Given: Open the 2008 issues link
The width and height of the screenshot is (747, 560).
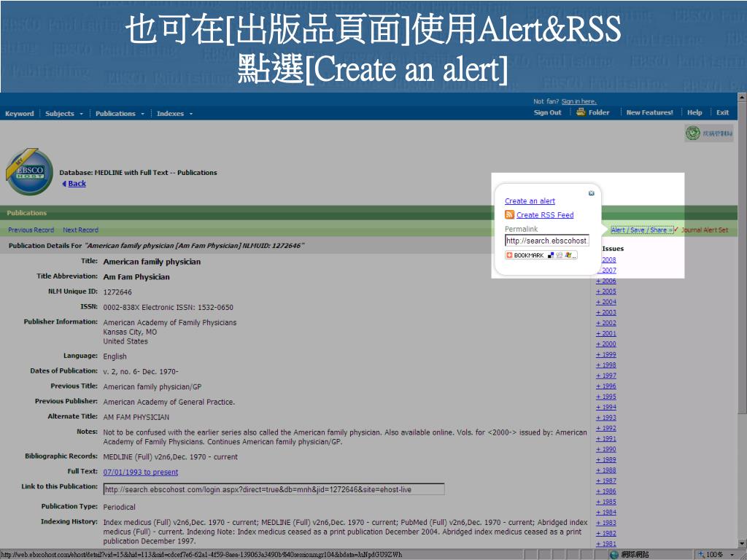Looking at the screenshot, I should [x=608, y=260].
